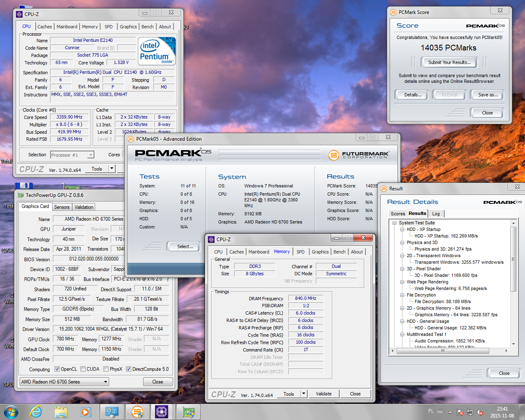Click GPU-Z title bar app icon
The height and width of the screenshot is (420, 525).
(x=21, y=195)
